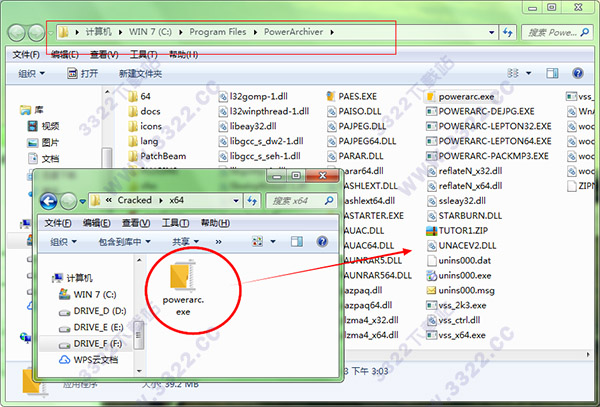Select the vss_2k3.exe file
The width and height of the screenshot is (600, 407).
pyautogui.click(x=457, y=305)
